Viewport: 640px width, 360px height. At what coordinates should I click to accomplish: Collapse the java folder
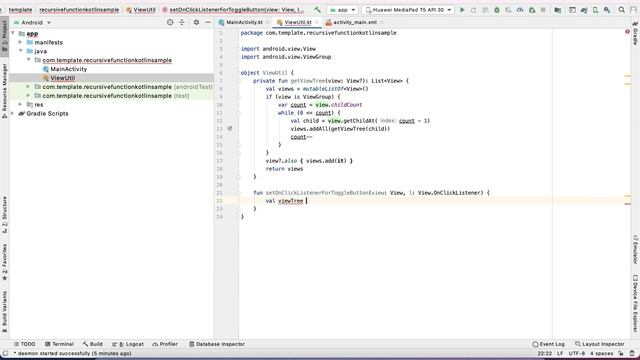[x=20, y=51]
